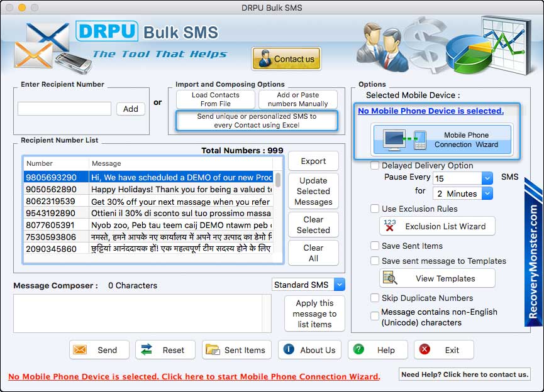Click the About Us info icon
544x392 pixels.
289,349
